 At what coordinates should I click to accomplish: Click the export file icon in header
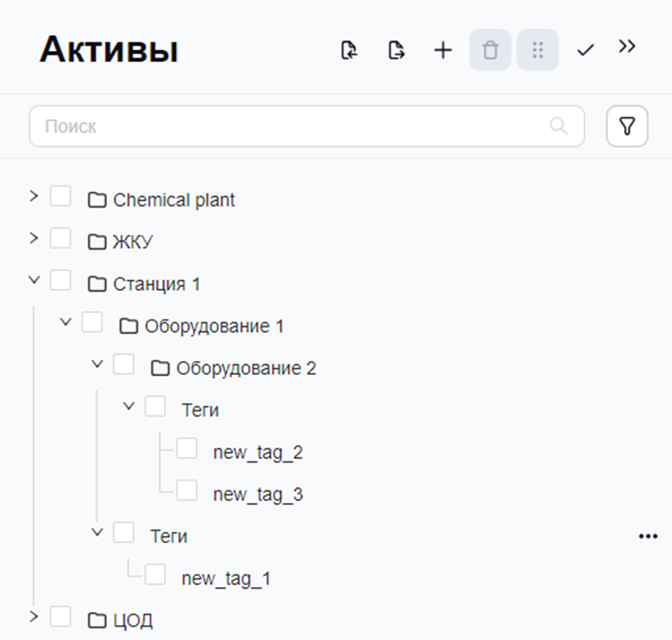pos(396,50)
